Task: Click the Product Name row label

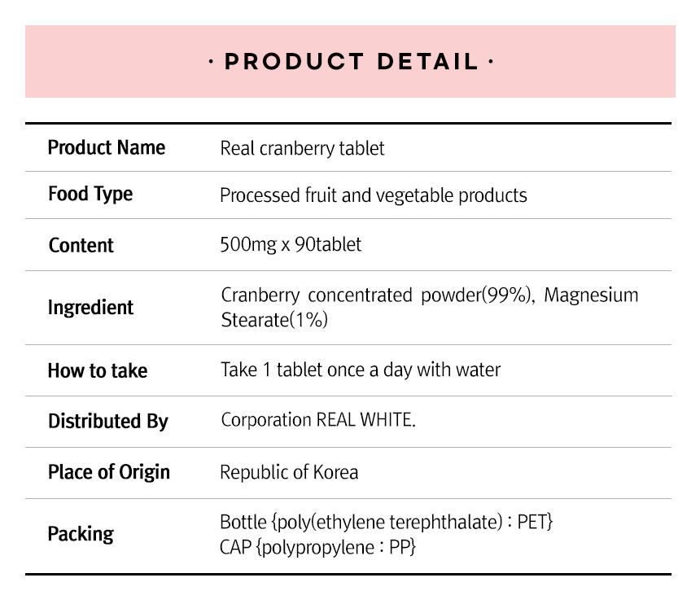Action: (x=106, y=147)
